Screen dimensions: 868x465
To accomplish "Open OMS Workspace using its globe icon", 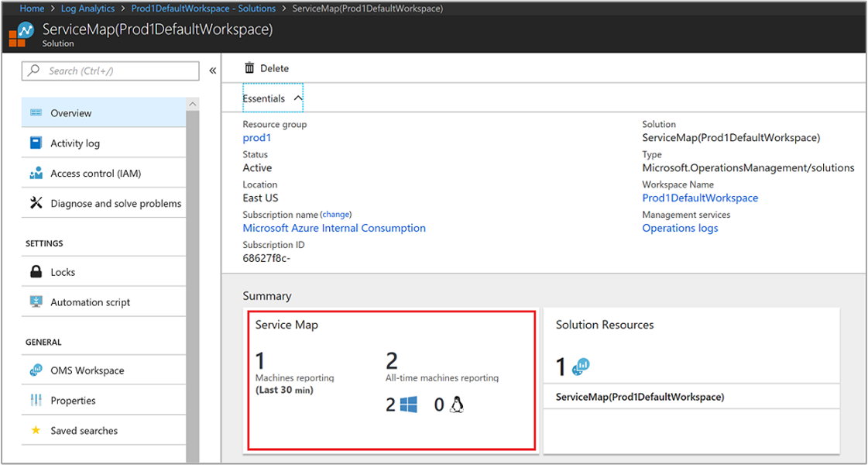I will coord(35,370).
